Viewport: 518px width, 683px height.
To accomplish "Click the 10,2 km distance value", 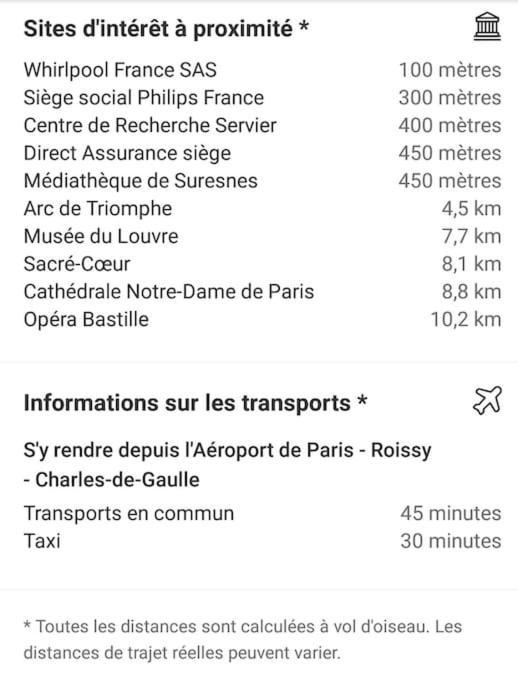I will tap(466, 320).
